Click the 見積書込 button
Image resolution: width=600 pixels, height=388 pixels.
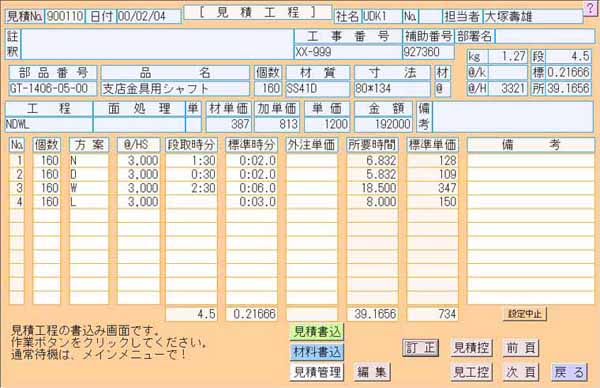[317, 331]
